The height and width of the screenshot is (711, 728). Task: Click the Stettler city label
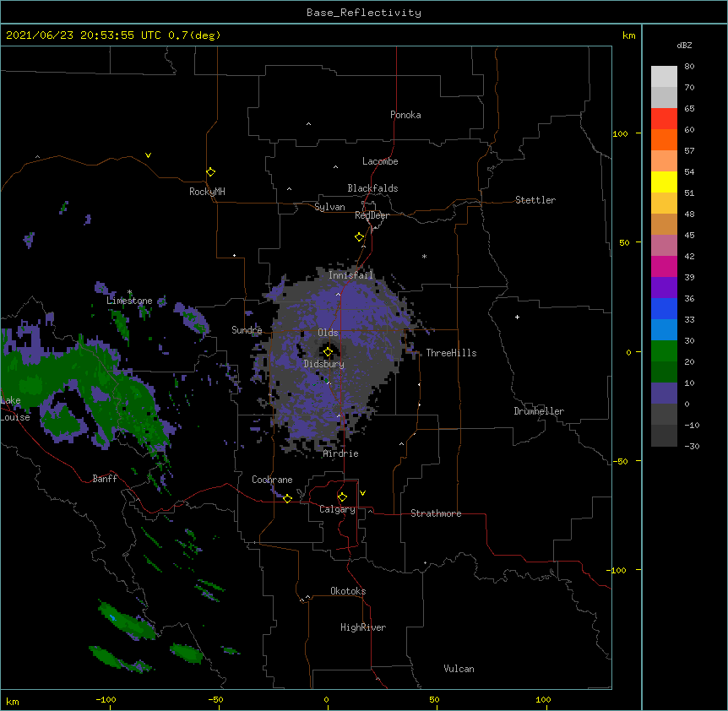[x=535, y=200]
